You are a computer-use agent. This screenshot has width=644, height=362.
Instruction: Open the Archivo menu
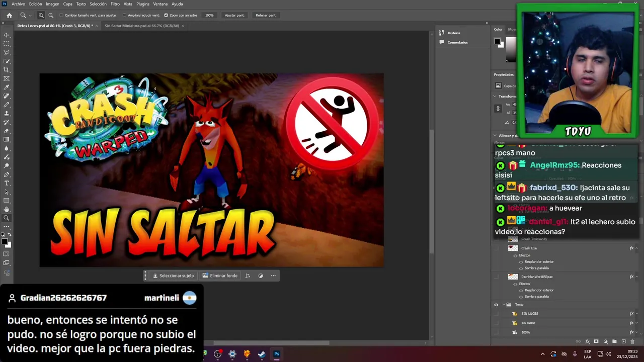coord(18,4)
